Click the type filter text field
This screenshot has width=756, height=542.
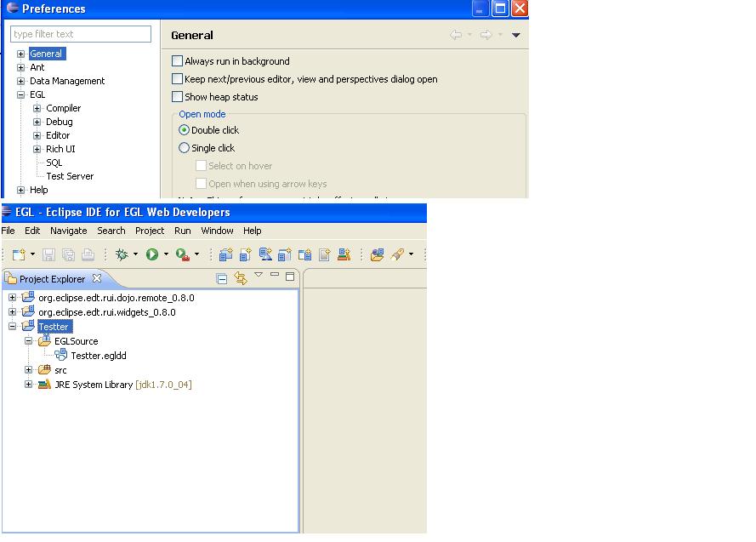(x=81, y=34)
